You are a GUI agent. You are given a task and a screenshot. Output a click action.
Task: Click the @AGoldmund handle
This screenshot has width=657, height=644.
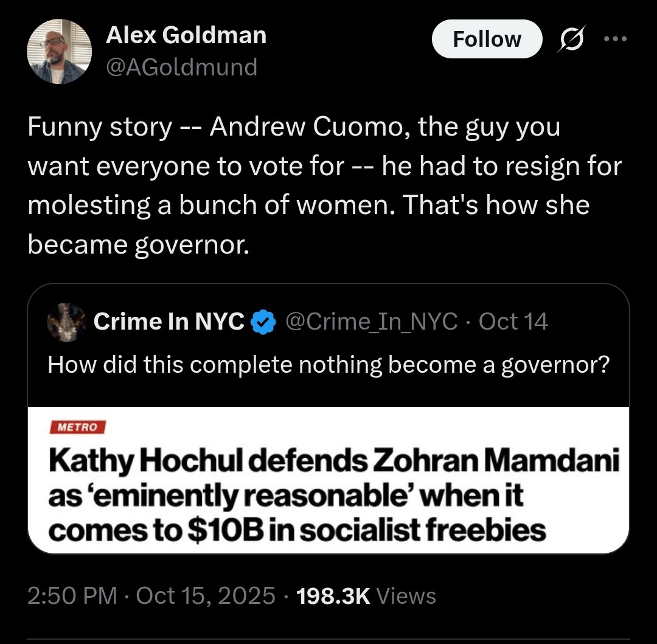tap(182, 66)
